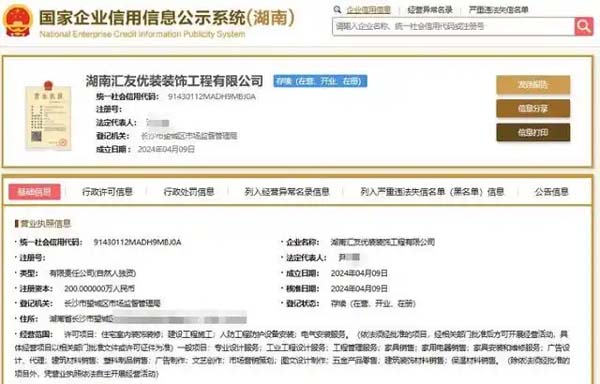Select the 经营异常名录 search category

point(430,10)
